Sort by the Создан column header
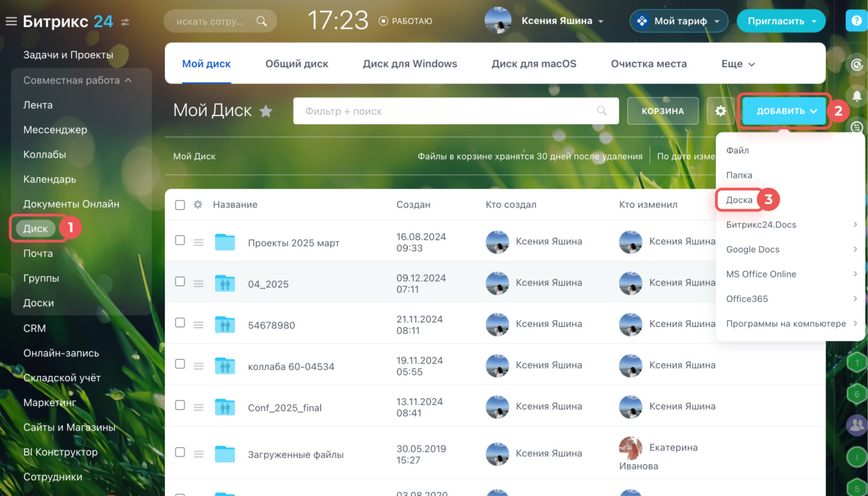 (x=413, y=204)
